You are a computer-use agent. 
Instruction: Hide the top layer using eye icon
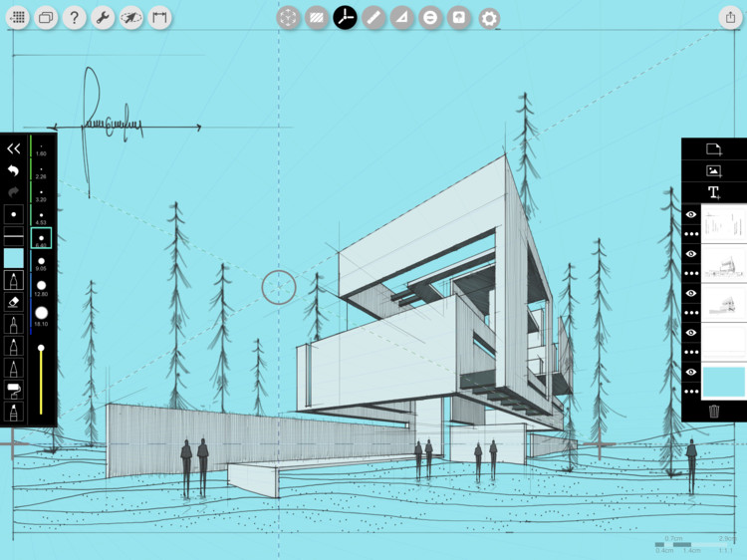click(691, 214)
